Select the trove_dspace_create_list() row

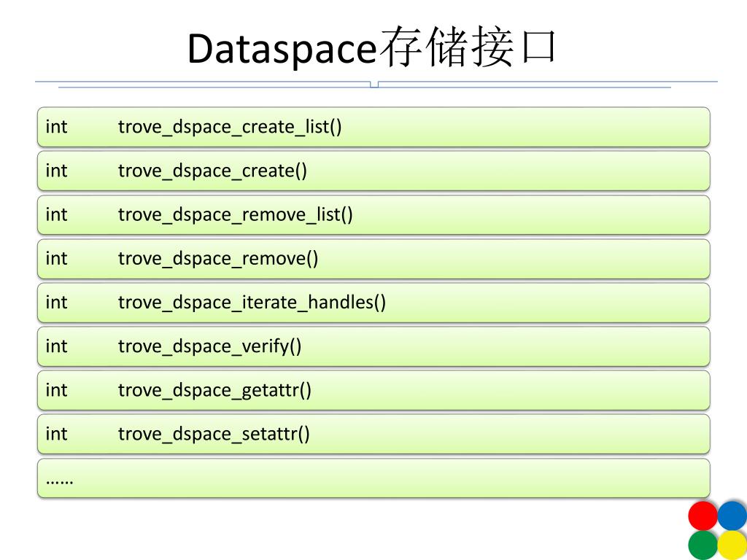[373, 127]
